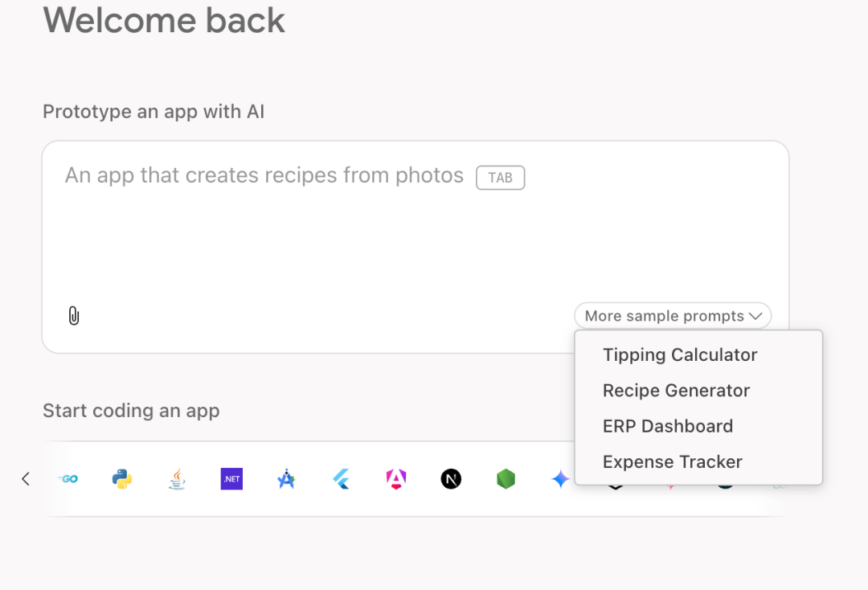Select the Go language icon

coord(68,478)
